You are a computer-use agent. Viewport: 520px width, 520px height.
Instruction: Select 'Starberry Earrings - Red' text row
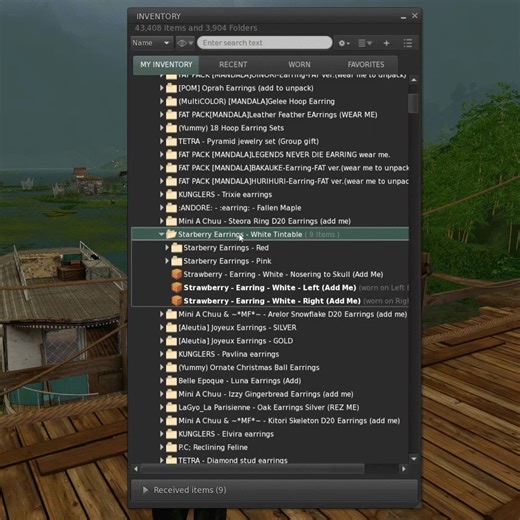[226, 248]
